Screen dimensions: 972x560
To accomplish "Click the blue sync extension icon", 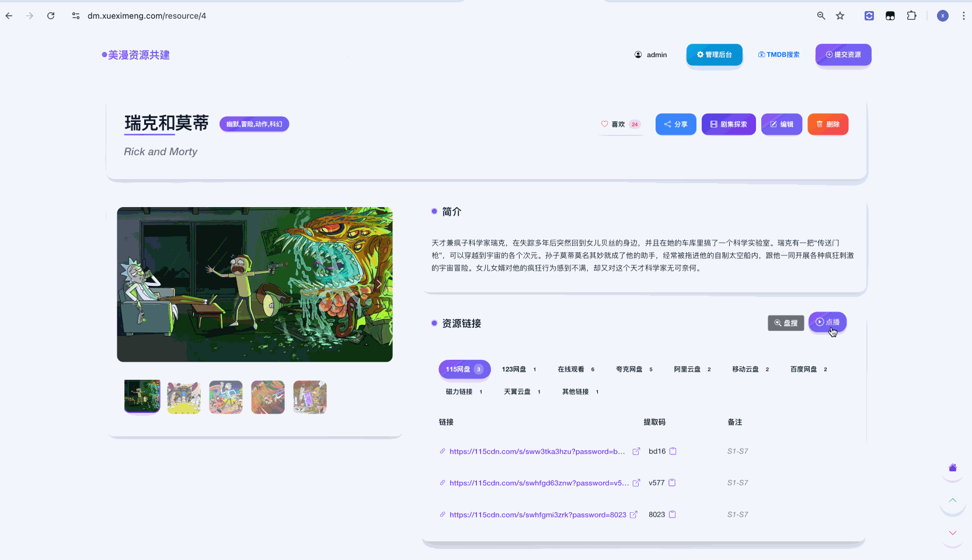I will (869, 16).
